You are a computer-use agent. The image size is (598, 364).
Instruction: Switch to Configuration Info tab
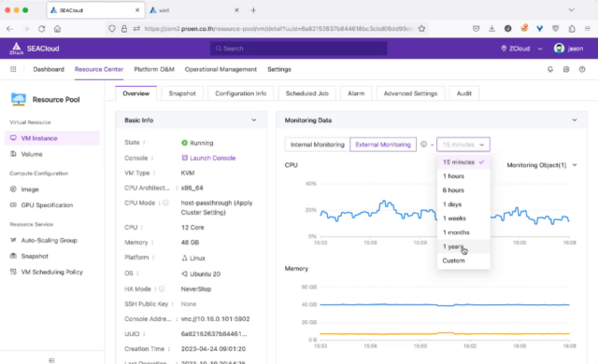[x=241, y=93]
